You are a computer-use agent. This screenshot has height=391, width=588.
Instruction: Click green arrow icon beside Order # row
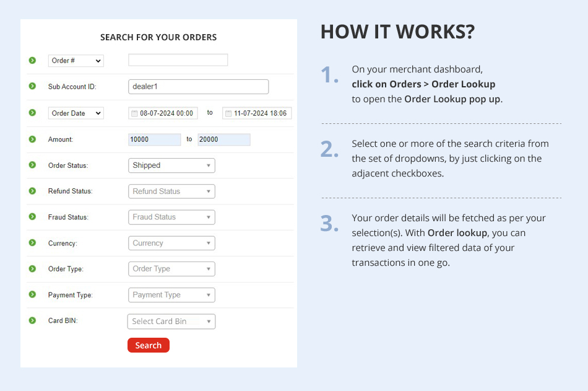[x=33, y=61]
